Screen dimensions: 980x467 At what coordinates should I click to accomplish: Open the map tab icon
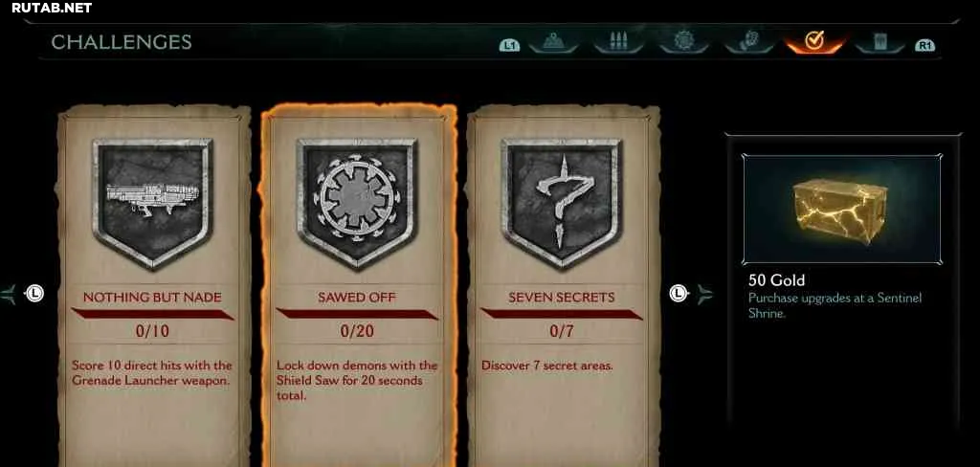pyautogui.click(x=553, y=42)
